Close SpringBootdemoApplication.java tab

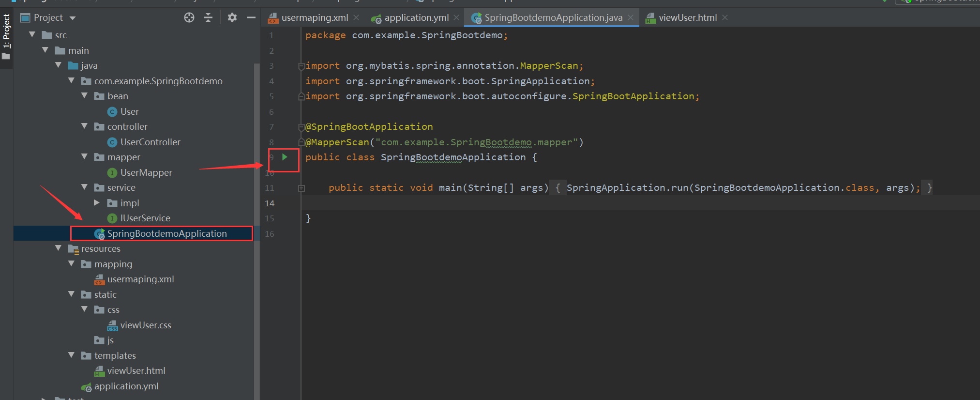(631, 18)
